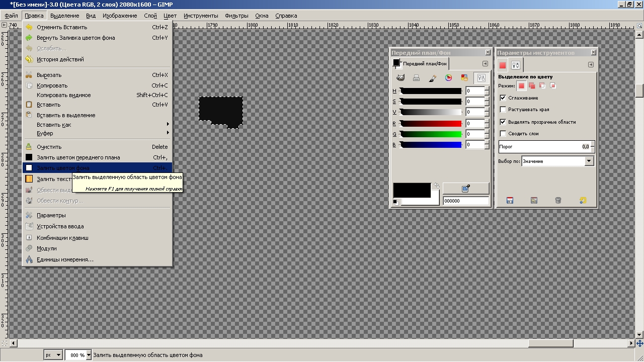This screenshot has width=644, height=362.
Task: Save tool options icon in bottom row
Action: (x=510, y=201)
